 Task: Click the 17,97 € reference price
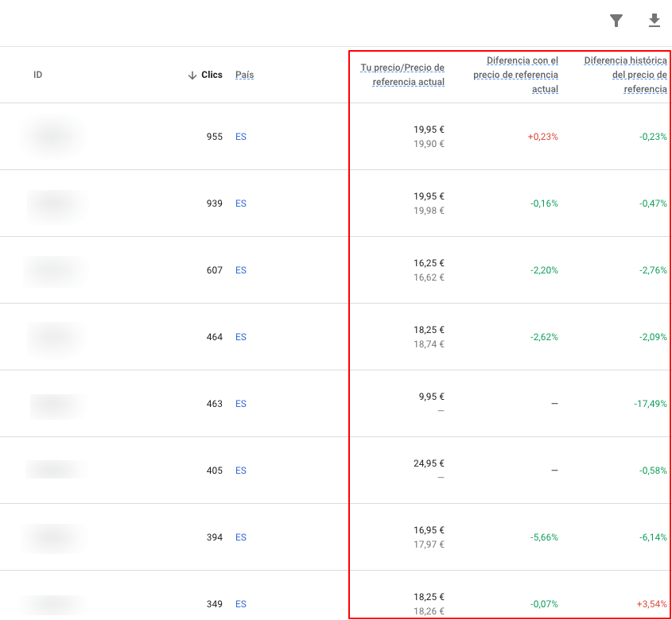pyautogui.click(x=429, y=544)
